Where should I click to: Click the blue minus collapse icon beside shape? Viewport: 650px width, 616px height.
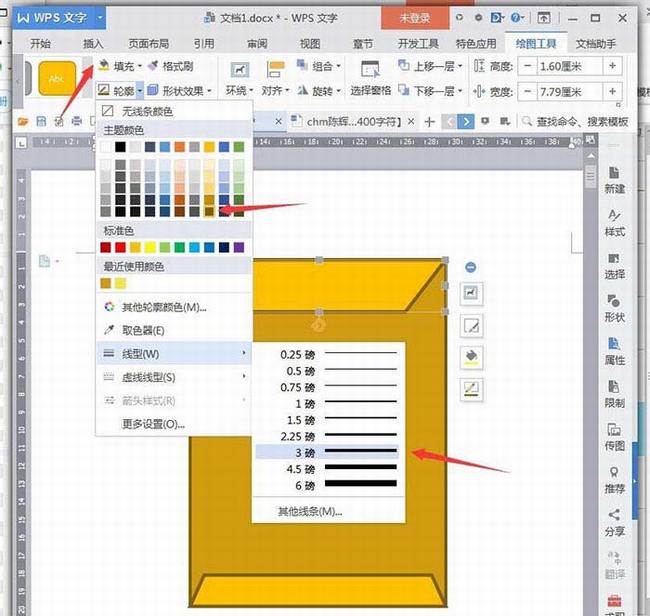[471, 267]
